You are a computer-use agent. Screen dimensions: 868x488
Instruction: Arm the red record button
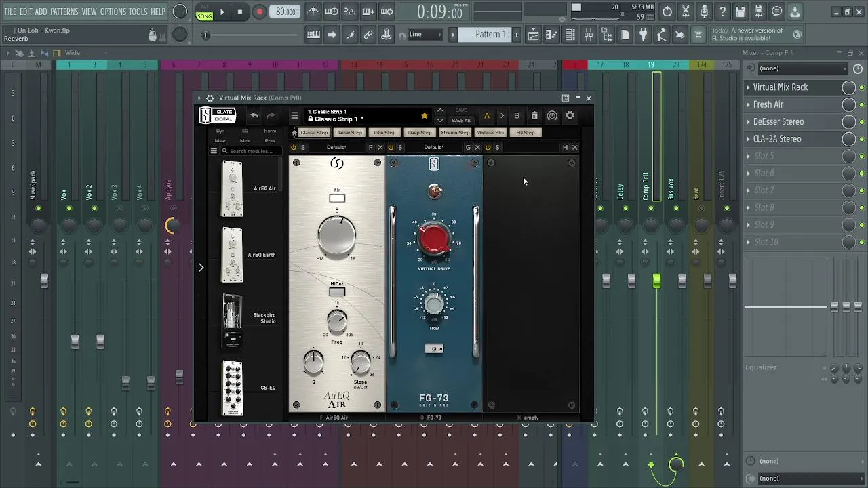pyautogui.click(x=259, y=12)
